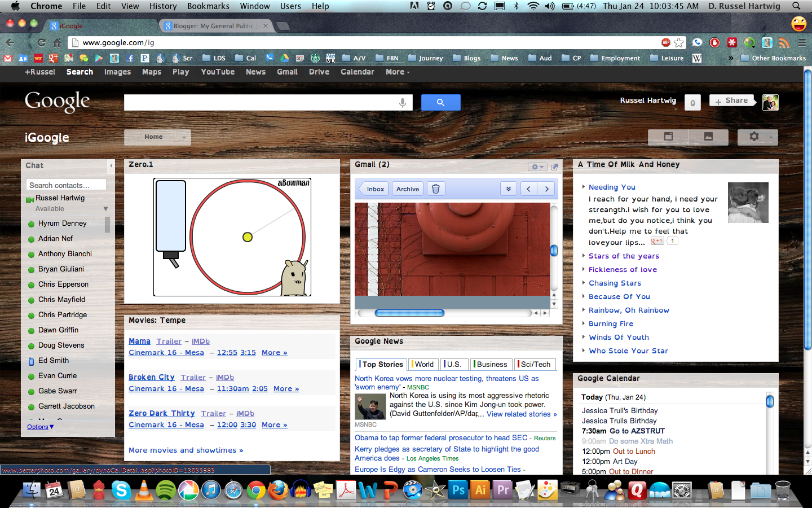Click the Starbucks bookmark icon
812x508 pixels.
coord(315,58)
